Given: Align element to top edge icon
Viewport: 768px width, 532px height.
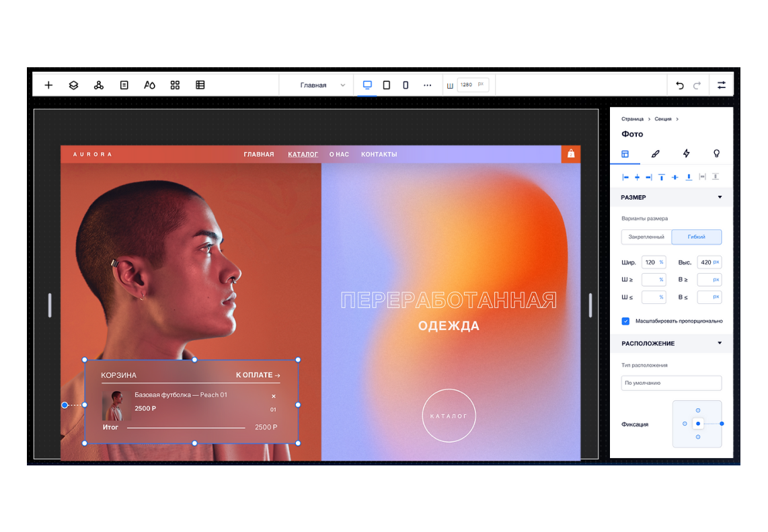Looking at the screenshot, I should [662, 178].
